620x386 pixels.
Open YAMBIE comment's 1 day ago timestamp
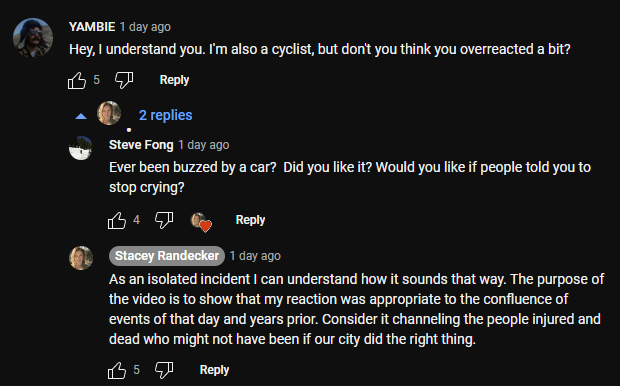click(x=145, y=27)
